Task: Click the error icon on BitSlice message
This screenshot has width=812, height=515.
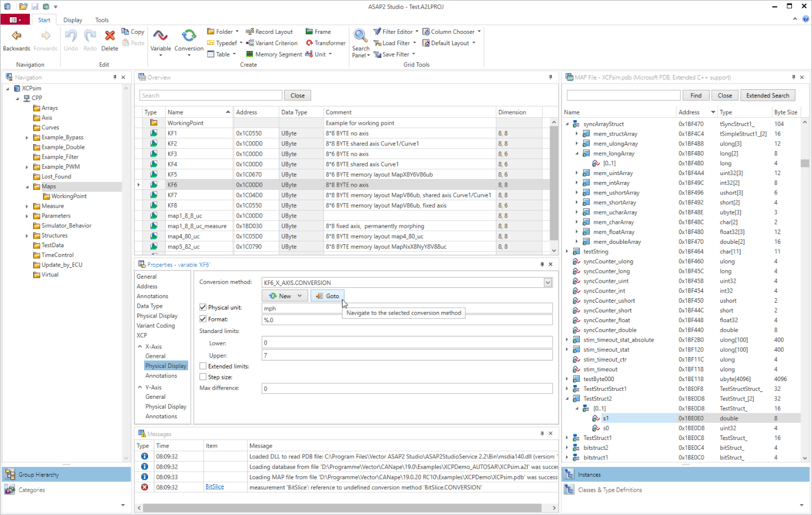Action: point(145,487)
